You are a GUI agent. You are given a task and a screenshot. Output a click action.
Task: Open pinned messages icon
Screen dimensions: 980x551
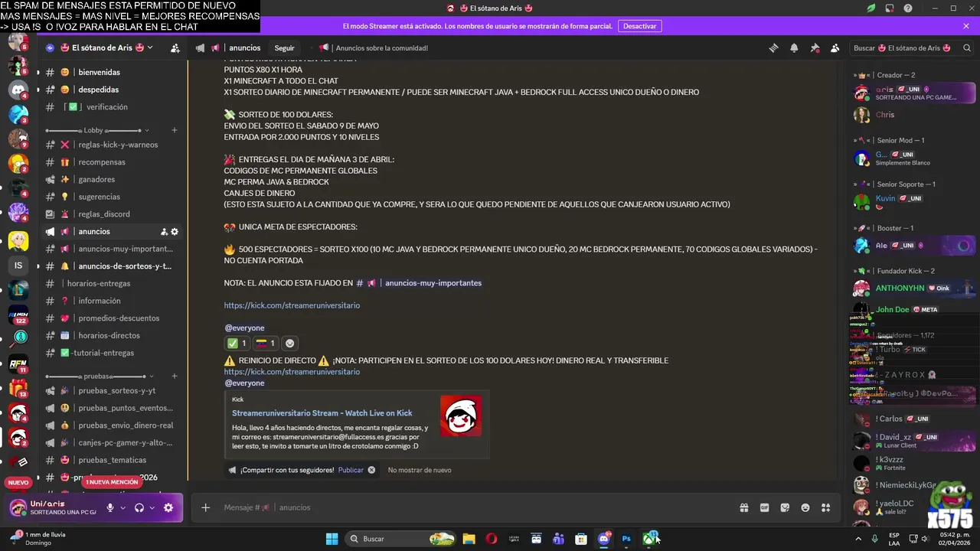[x=815, y=47]
